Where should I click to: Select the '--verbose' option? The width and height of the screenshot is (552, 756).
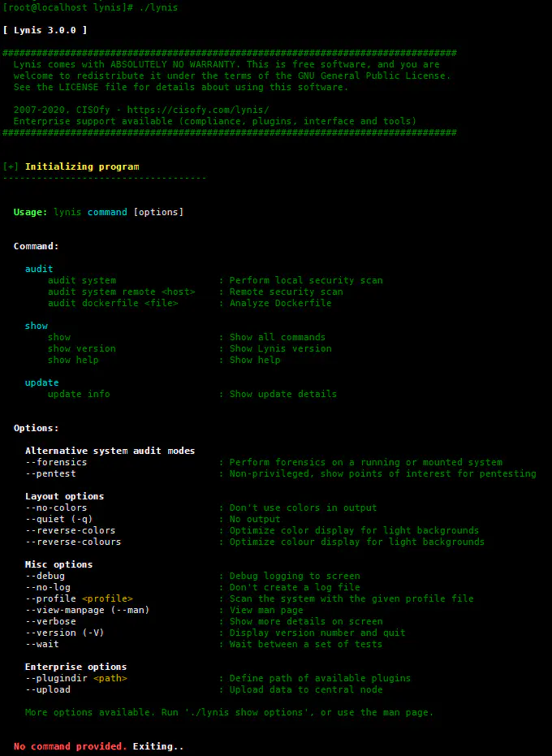coord(50,622)
